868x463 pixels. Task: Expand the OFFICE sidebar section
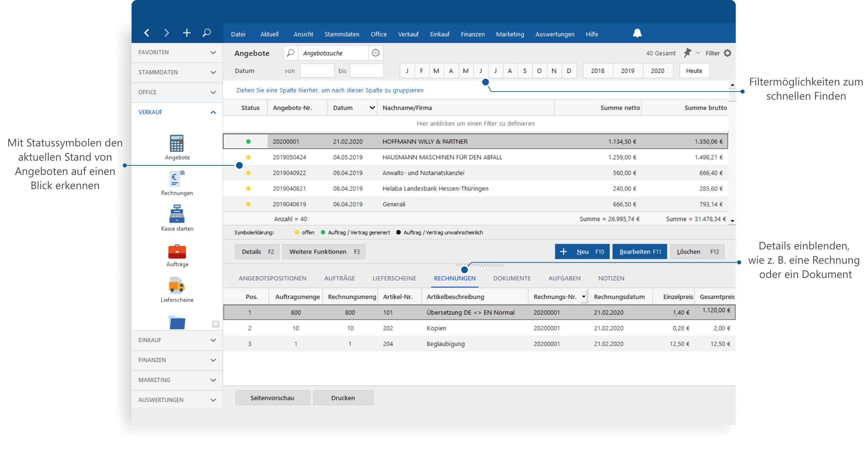(177, 92)
